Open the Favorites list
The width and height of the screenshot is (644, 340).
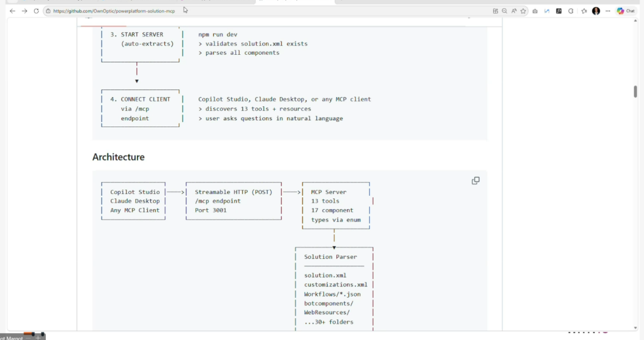tap(584, 11)
